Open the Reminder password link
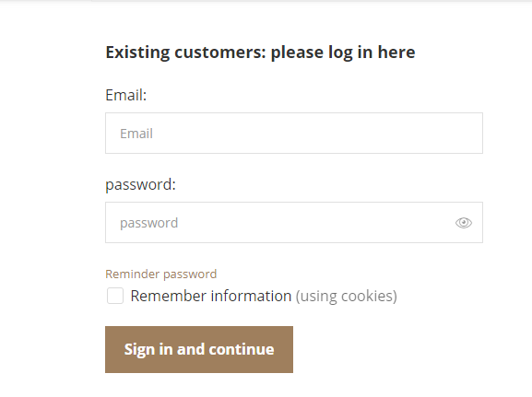Viewport: 532px width, 397px height. [160, 274]
